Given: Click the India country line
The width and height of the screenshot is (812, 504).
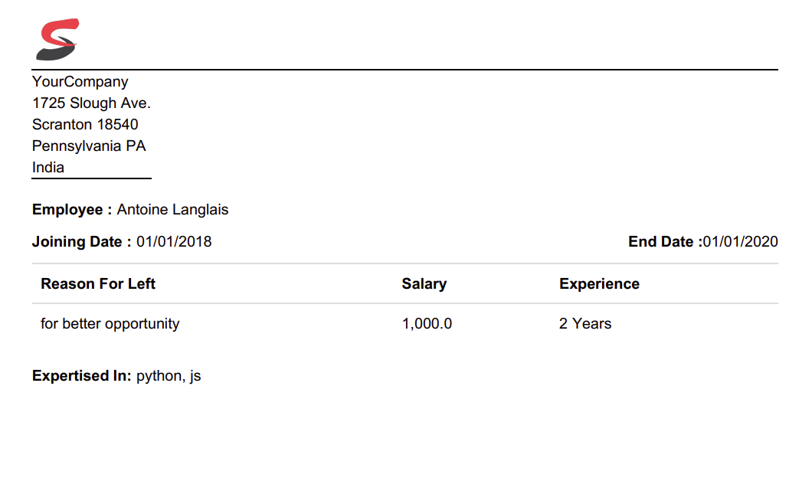Looking at the screenshot, I should click(48, 168).
